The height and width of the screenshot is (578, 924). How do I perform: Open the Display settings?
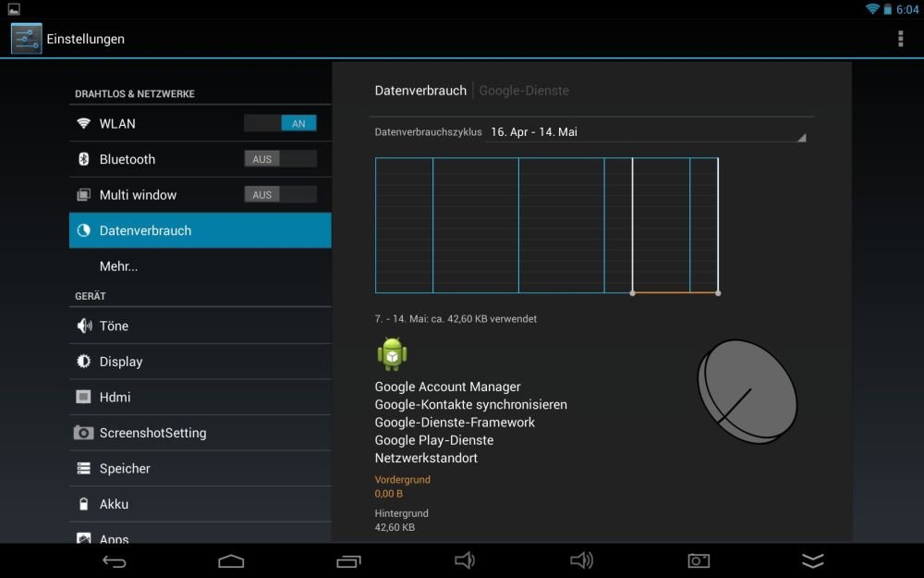coord(201,362)
